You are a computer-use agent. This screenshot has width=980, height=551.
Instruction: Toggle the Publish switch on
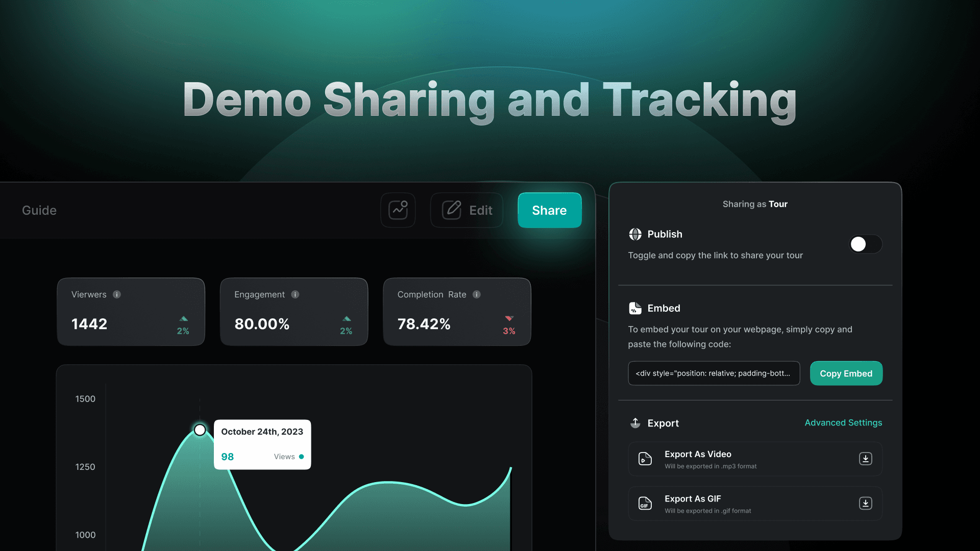coord(865,244)
